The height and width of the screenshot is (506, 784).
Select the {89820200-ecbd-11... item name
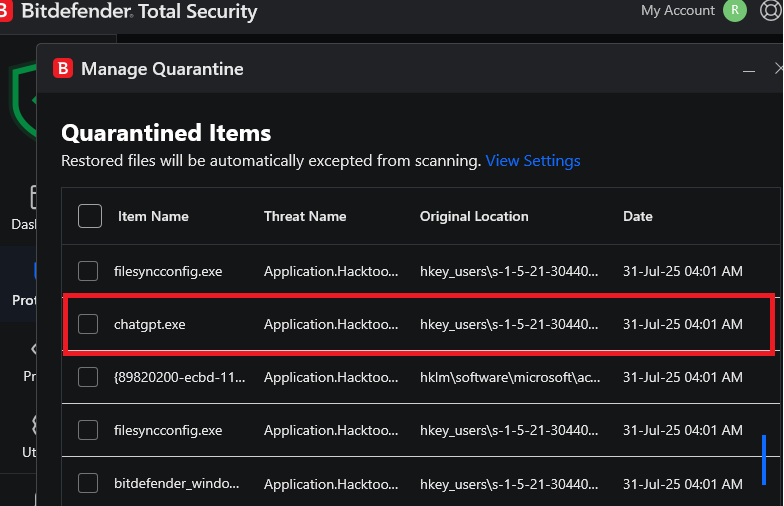point(180,378)
